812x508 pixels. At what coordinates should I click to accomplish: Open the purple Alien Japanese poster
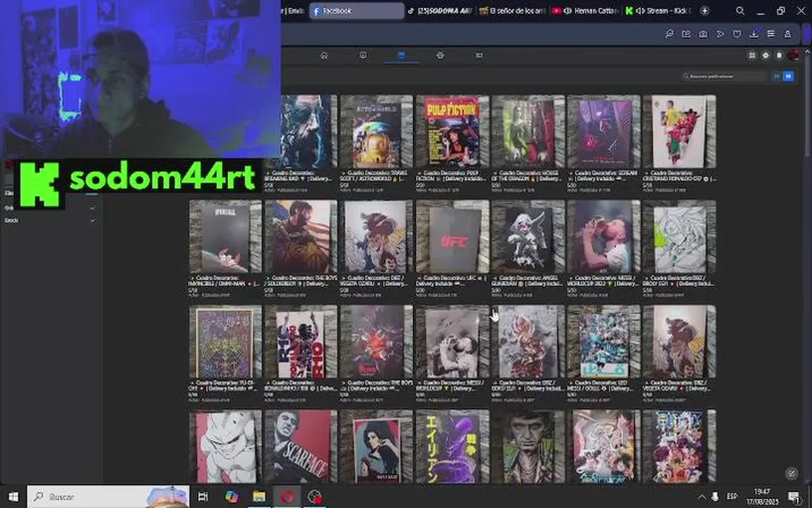point(452,447)
